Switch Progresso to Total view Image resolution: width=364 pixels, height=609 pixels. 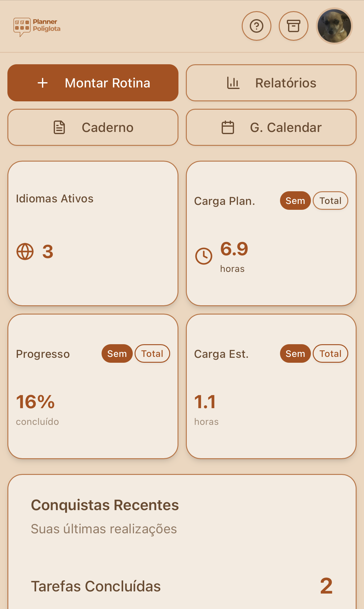tap(152, 354)
